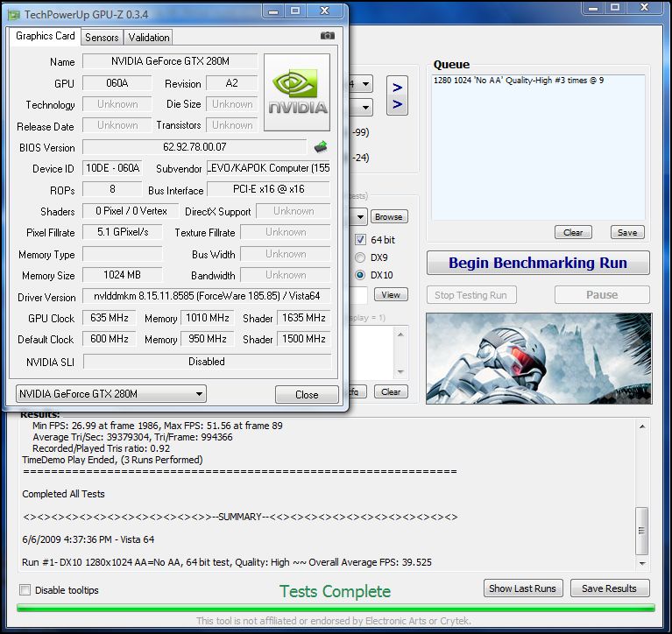The image size is (672, 634).
Task: Maximize the benchmark tool window
Action: pos(615,8)
